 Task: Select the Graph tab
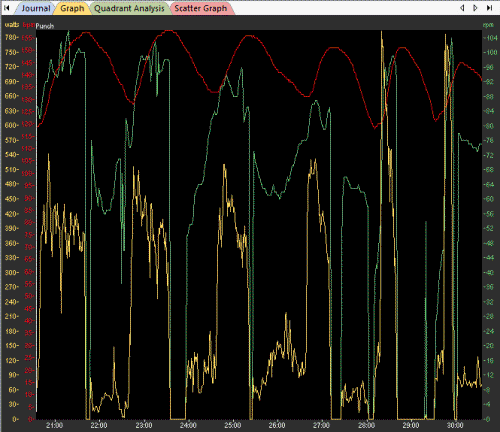coord(72,8)
